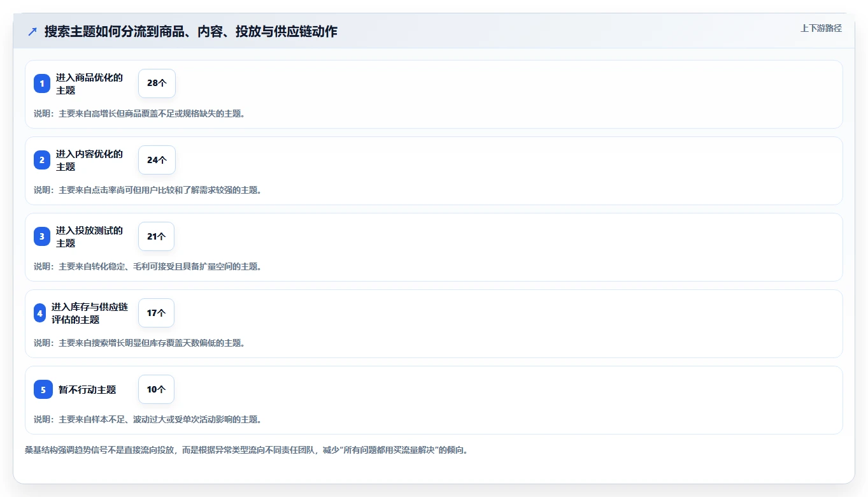Click the 21个 value chip
Screen dimensions: 868x497
156,236
